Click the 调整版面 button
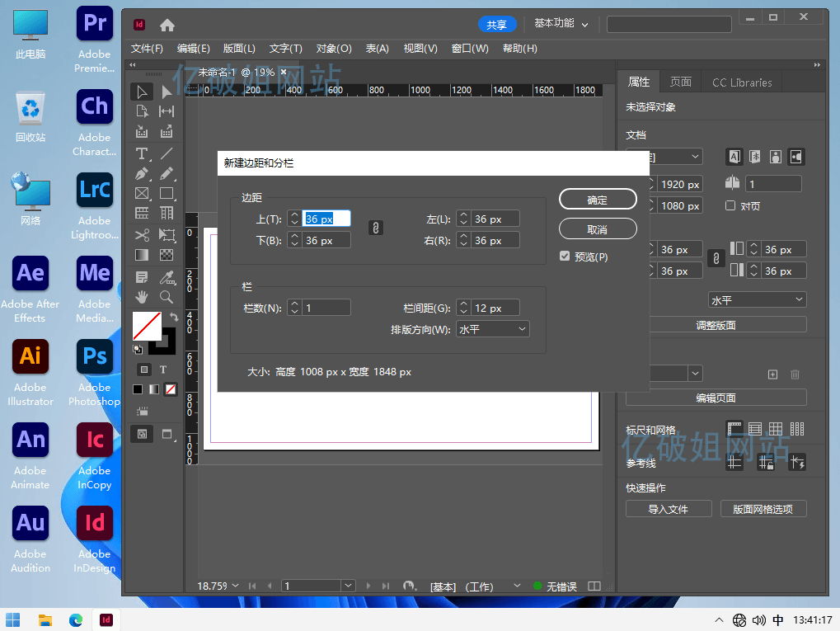 pyautogui.click(x=716, y=325)
